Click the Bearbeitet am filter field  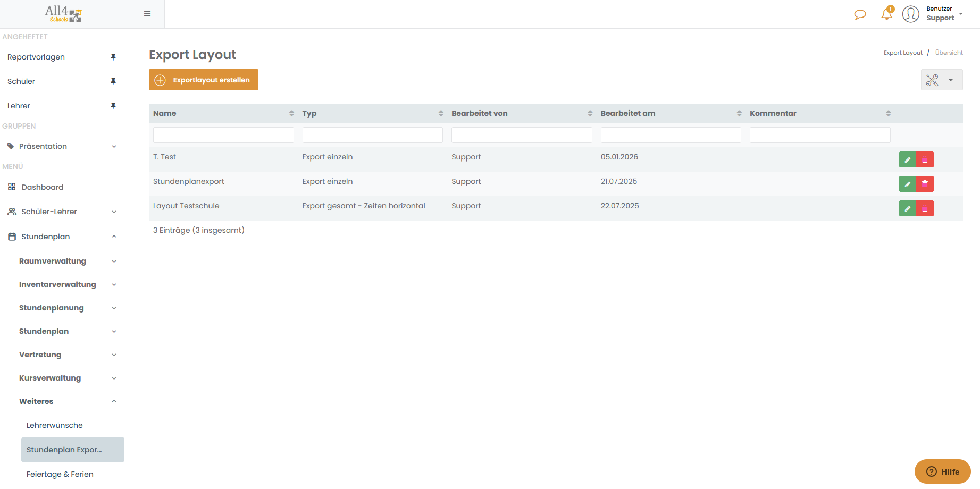click(x=671, y=135)
